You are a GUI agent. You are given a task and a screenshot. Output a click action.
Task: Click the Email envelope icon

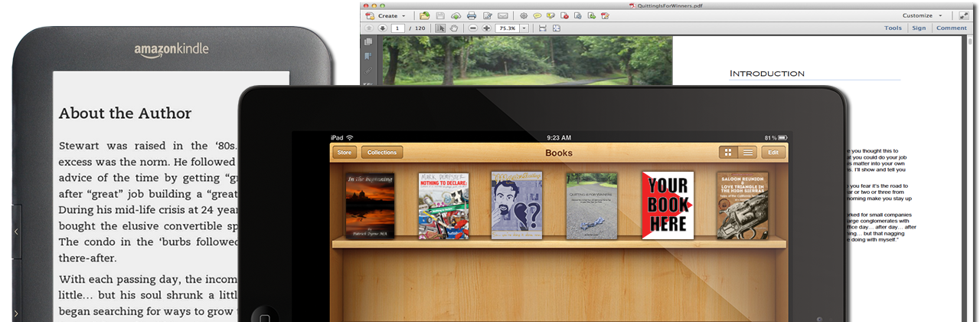[503, 15]
